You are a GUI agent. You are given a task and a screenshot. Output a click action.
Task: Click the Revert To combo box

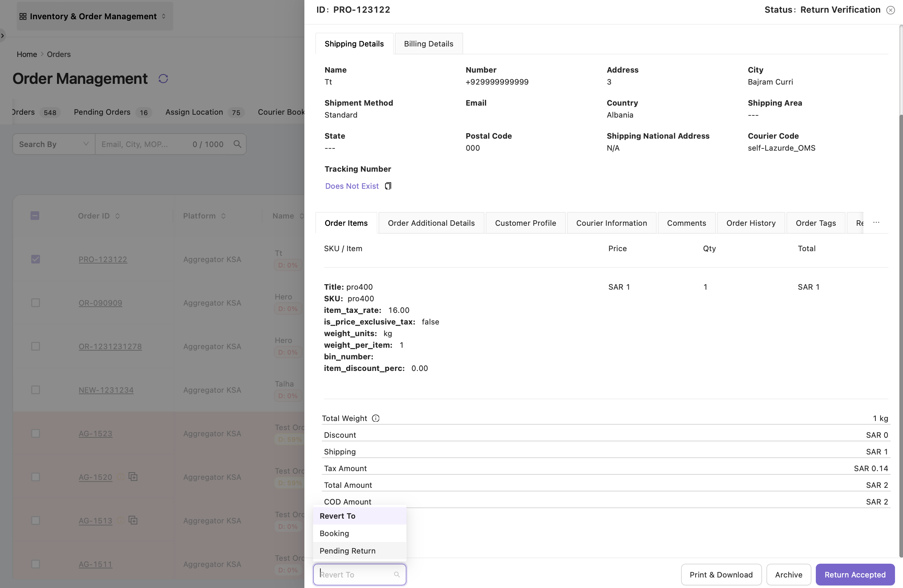click(359, 574)
